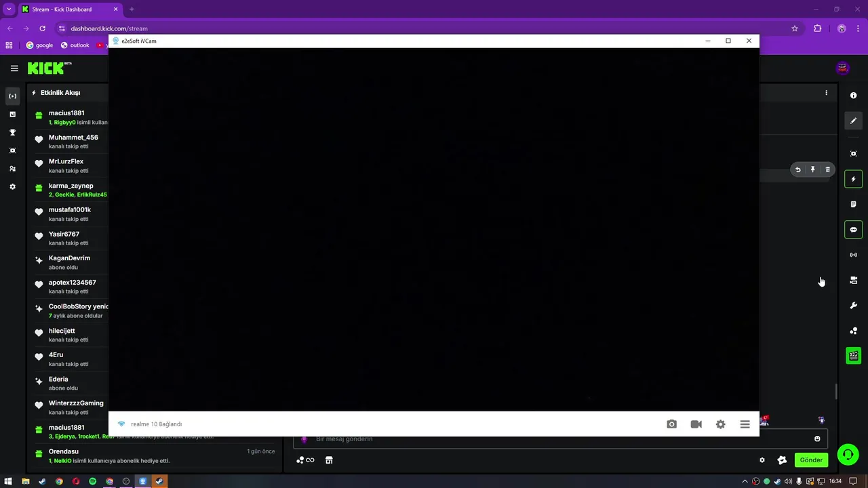Open the three-dot panel options menu
868x488 pixels.
click(x=826, y=93)
